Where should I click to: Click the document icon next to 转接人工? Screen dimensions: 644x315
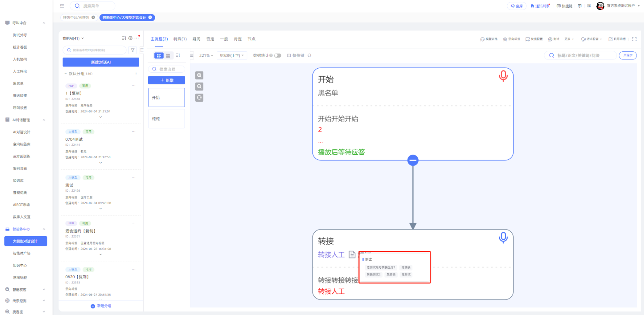[x=352, y=254]
